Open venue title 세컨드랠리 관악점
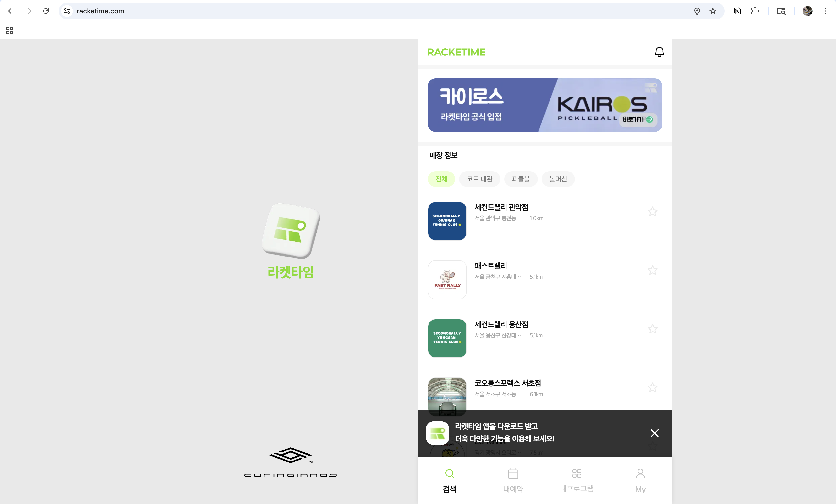Viewport: 836px width, 504px height. click(501, 207)
